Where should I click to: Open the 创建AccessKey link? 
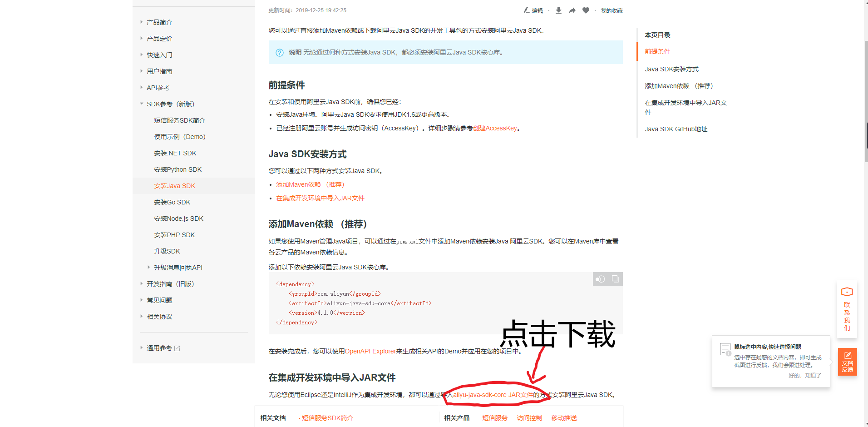(x=495, y=128)
